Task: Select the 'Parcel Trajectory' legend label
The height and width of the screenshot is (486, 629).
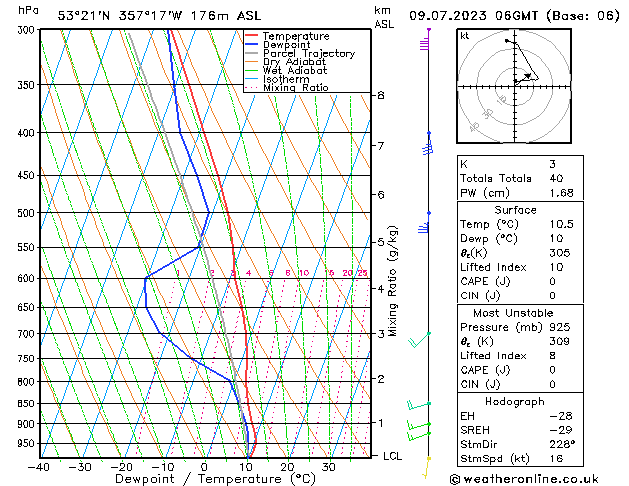Action: 309,53
